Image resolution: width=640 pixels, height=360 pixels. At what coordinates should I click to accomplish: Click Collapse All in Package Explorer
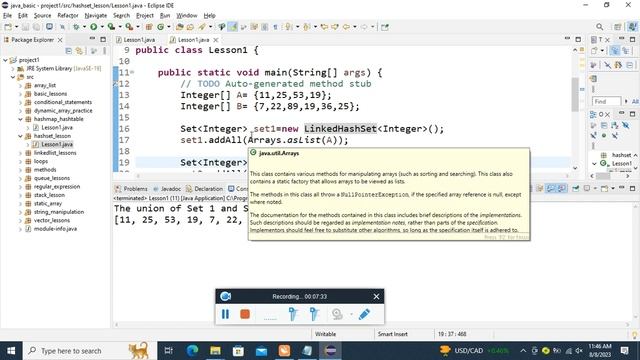69,51
